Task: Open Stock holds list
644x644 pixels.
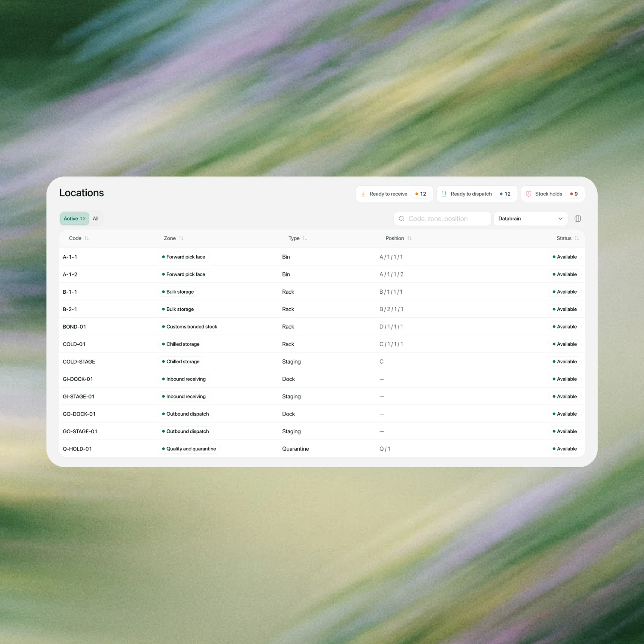Action: (553, 194)
